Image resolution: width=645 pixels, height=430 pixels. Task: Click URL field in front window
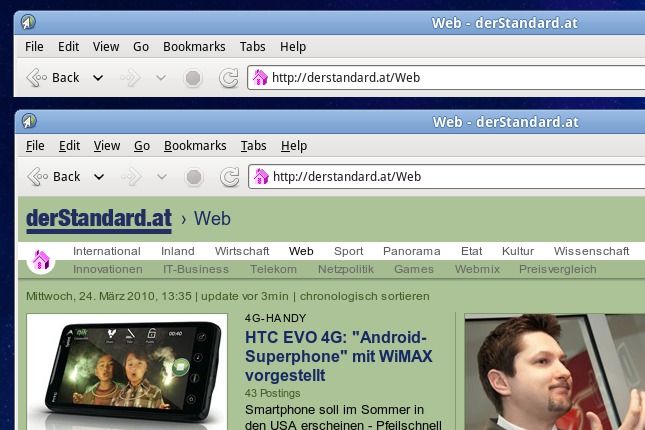tap(447, 177)
